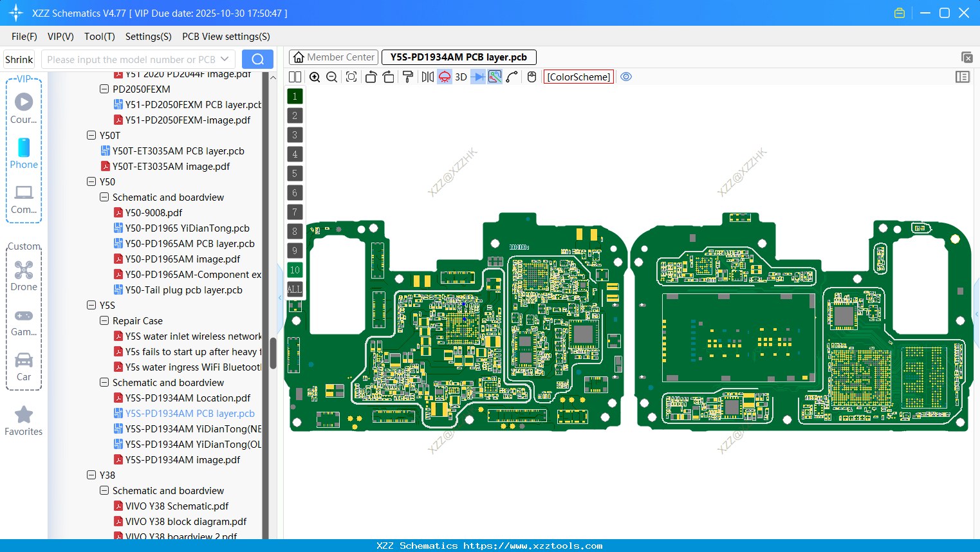Collapse the Y50 Schematic and boardview node
The image size is (980, 552).
[104, 197]
